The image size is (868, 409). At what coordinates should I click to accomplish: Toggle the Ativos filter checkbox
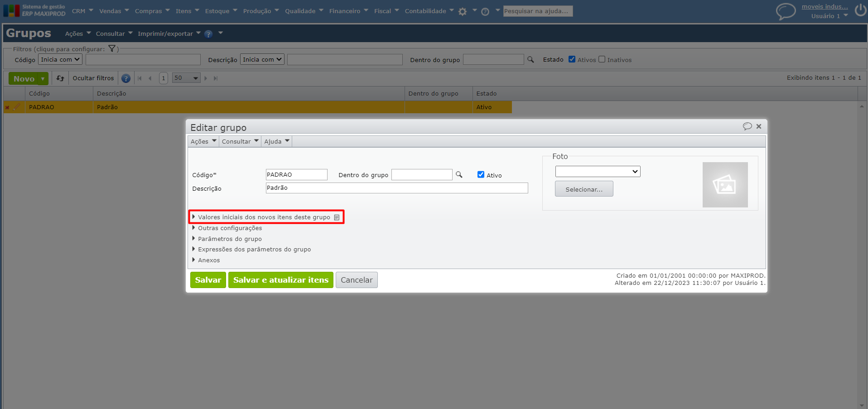(x=572, y=59)
